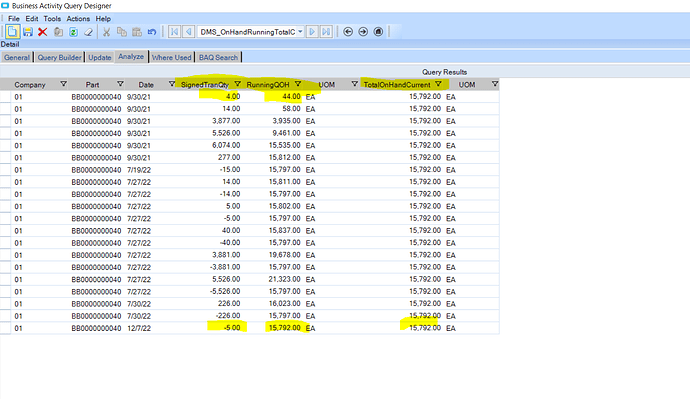Delete the query using the red X icon

click(43, 32)
